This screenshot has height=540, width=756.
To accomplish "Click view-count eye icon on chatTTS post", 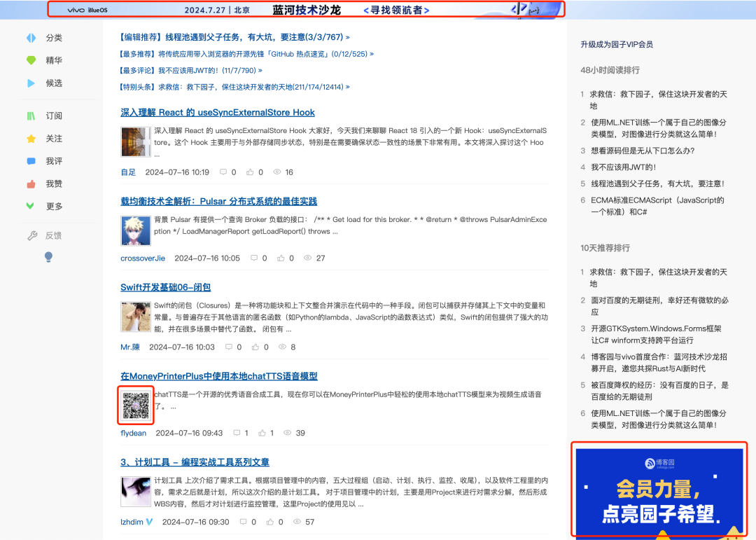I will click(x=288, y=433).
